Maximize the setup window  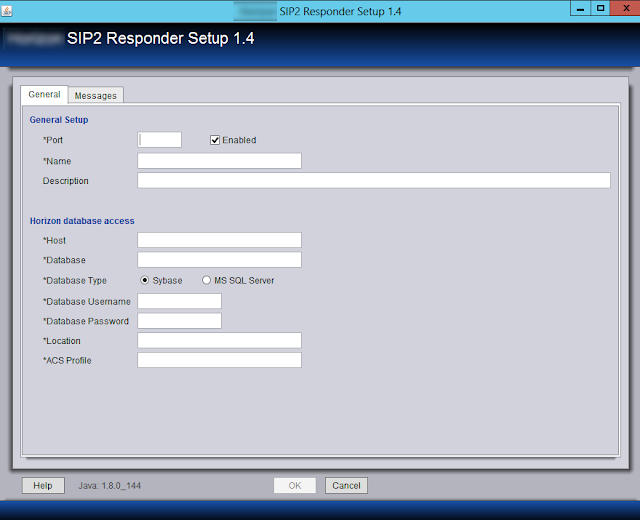pyautogui.click(x=600, y=9)
